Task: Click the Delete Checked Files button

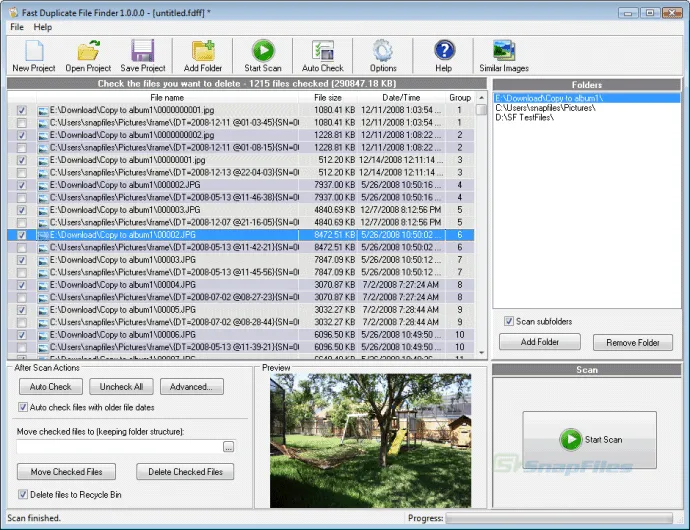Action: pos(185,471)
